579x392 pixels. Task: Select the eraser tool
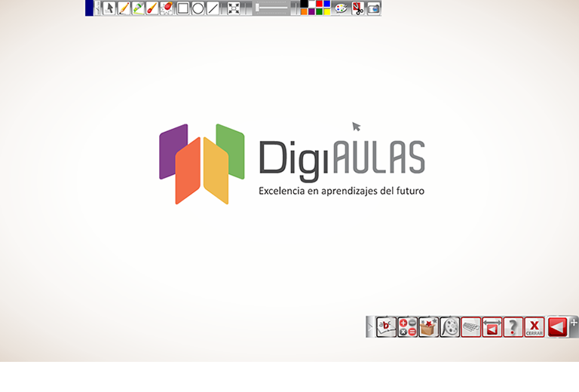tap(167, 8)
